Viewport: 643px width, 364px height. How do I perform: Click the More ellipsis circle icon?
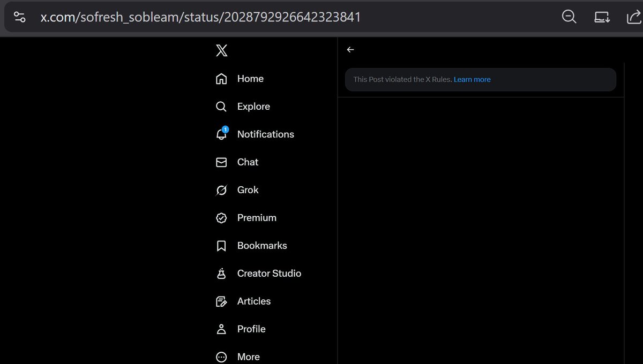pyautogui.click(x=221, y=357)
